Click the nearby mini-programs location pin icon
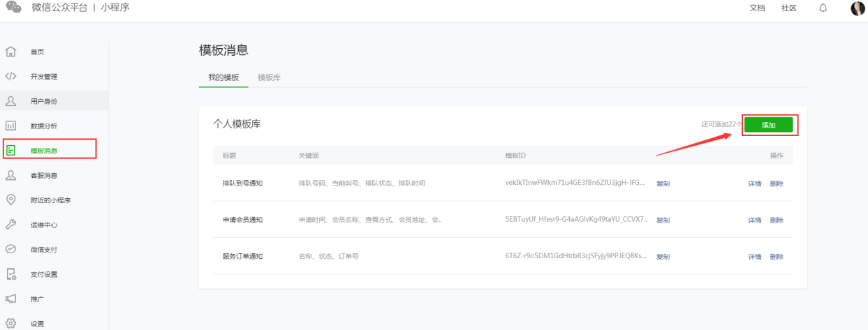Screen dimensions: 868x330 coord(10,200)
